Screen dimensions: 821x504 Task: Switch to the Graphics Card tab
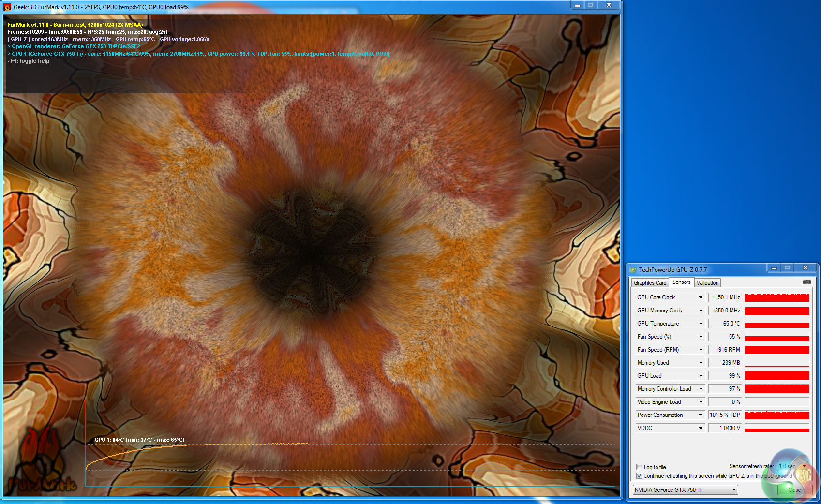point(650,283)
